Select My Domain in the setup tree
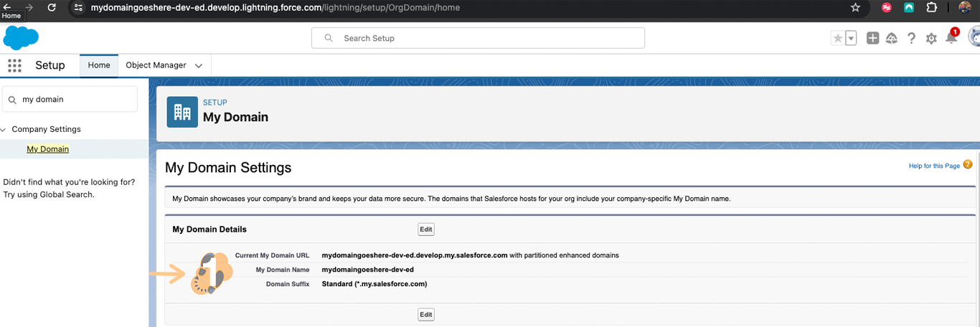The image size is (980, 327). pos(48,149)
